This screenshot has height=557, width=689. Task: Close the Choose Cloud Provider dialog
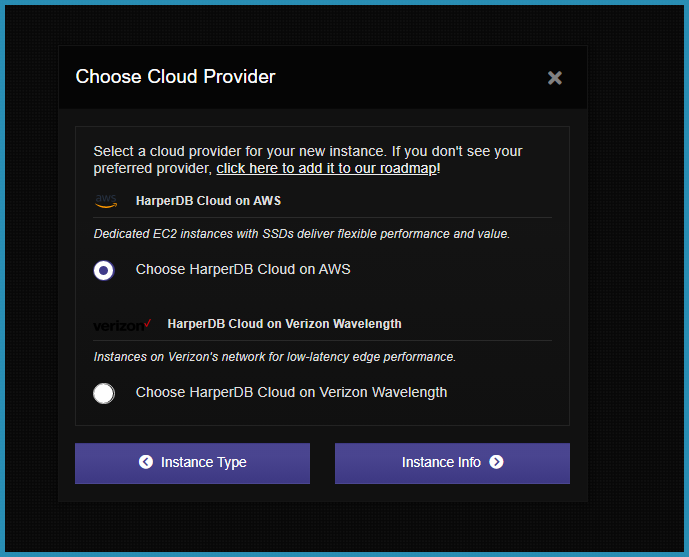[x=555, y=78]
